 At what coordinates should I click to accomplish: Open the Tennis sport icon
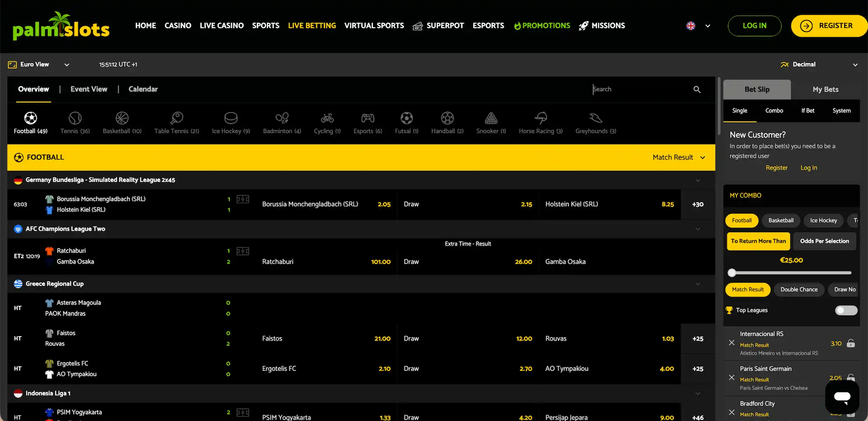[75, 118]
